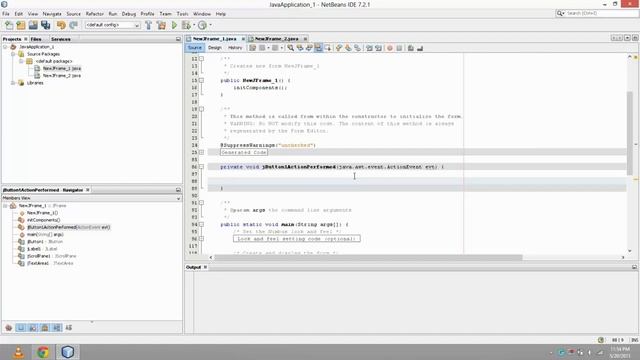Click the New Project toolbar icon

pos(21,25)
